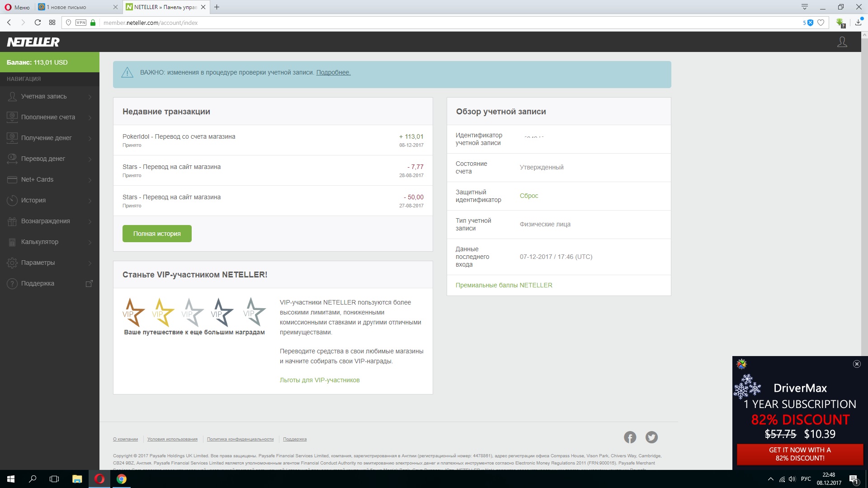
Task: Click the Вознаграждения gift icon
Action: pos(12,221)
